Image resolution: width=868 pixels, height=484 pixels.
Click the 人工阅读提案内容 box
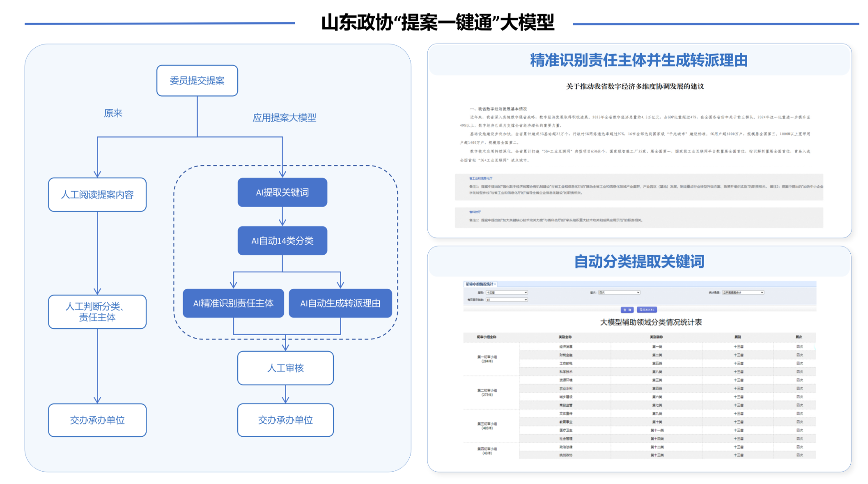coord(97,195)
